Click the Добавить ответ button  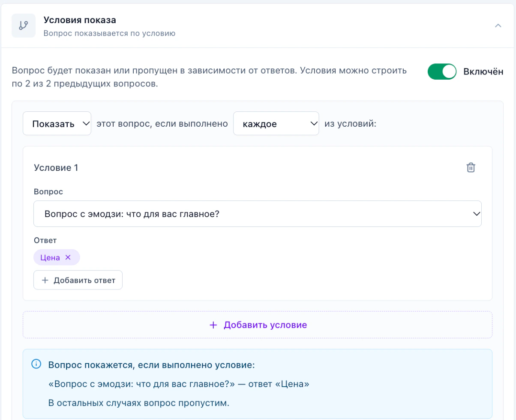78,280
